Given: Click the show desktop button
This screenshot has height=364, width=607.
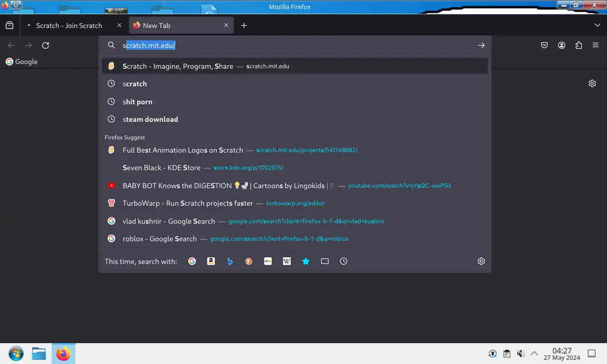Looking at the screenshot, I should [592, 354].
